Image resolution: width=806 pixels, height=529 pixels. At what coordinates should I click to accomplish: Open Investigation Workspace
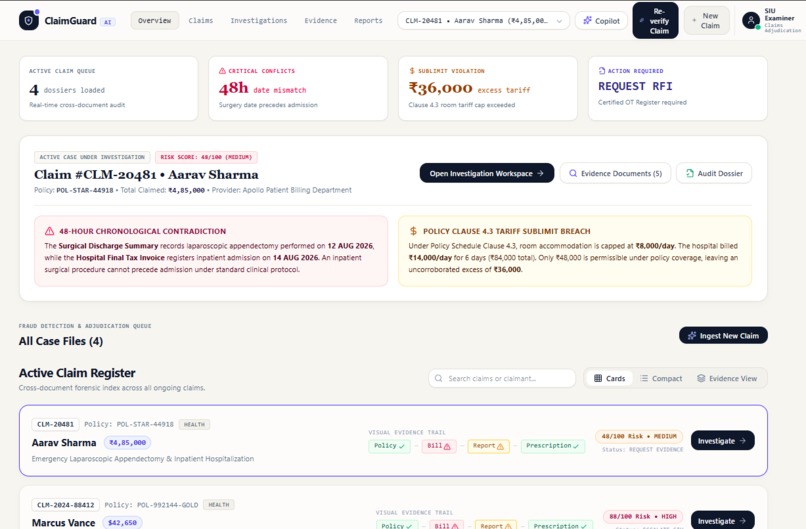(x=487, y=173)
